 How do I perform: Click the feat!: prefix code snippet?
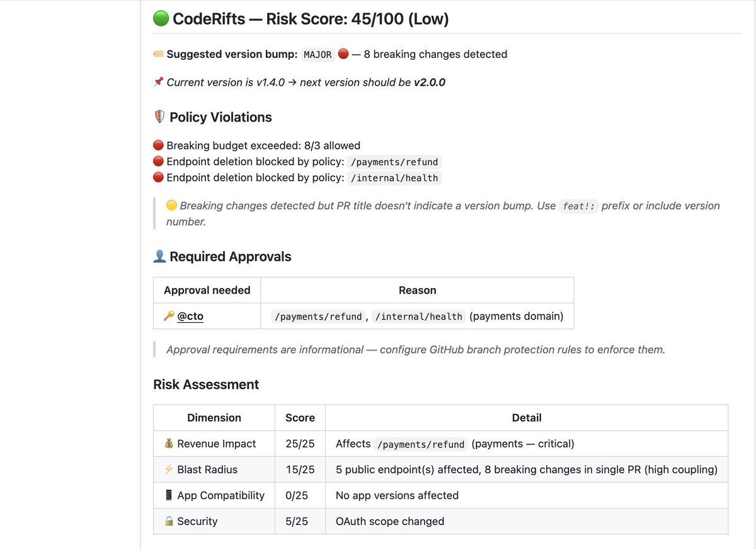578,206
